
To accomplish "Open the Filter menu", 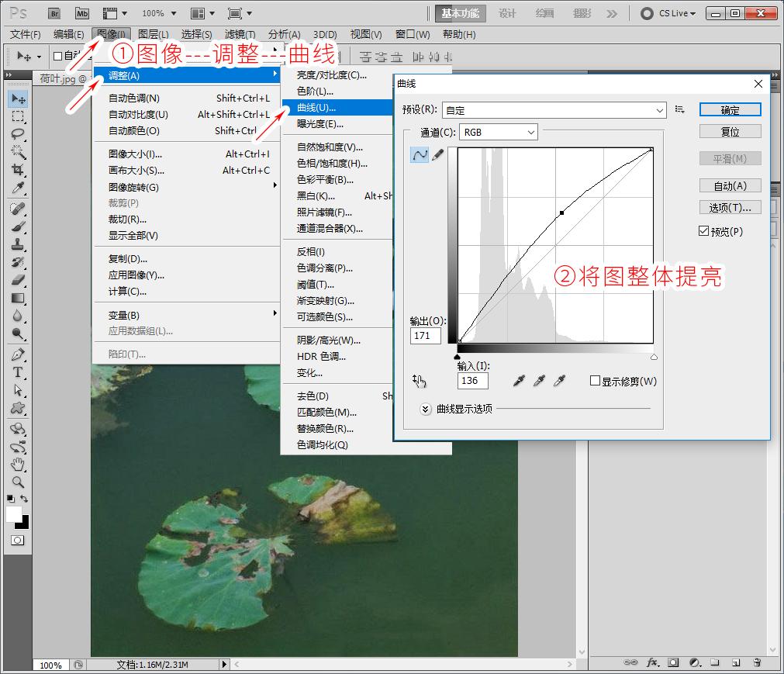I will (240, 34).
